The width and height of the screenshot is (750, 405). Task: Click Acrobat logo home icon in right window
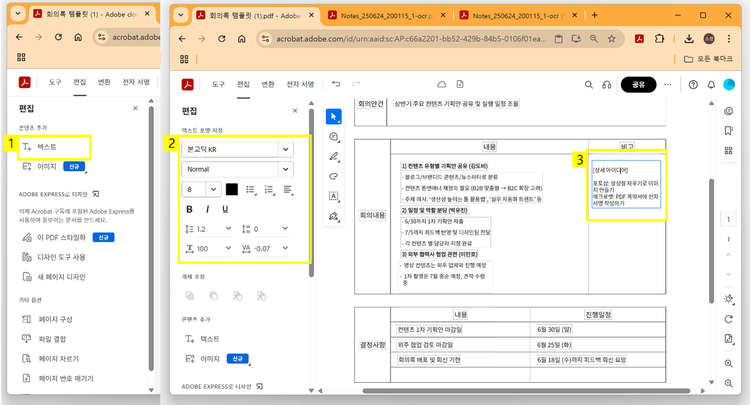pyautogui.click(x=188, y=85)
